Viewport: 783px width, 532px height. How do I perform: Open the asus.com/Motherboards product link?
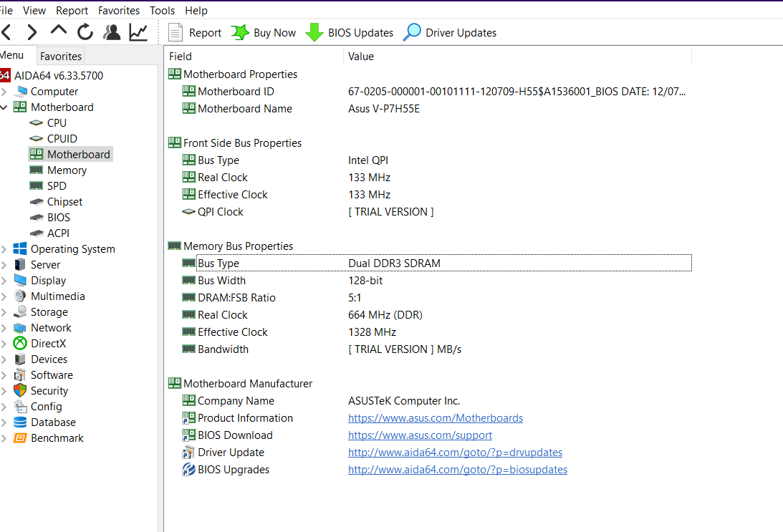pyautogui.click(x=436, y=418)
